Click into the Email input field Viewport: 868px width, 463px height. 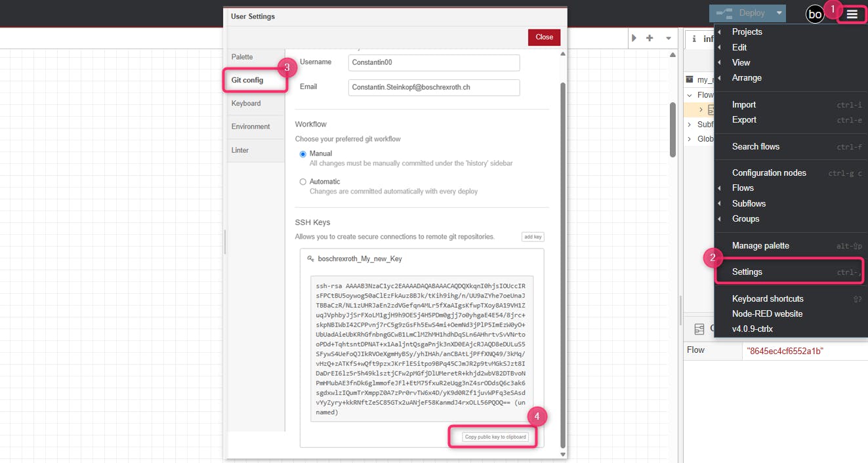[434, 87]
